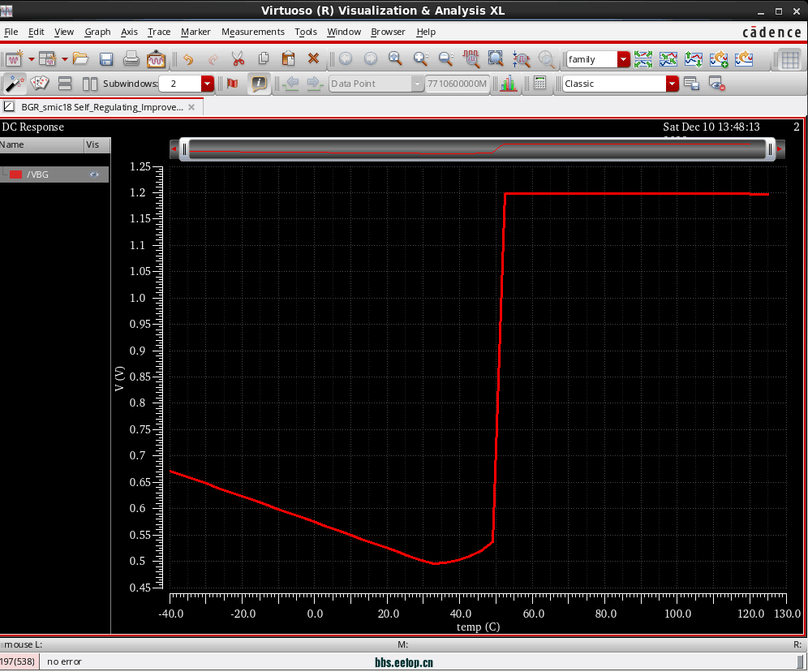This screenshot has height=672, width=808.
Task: Switch to card layout of subwindows
Action: tap(40, 84)
